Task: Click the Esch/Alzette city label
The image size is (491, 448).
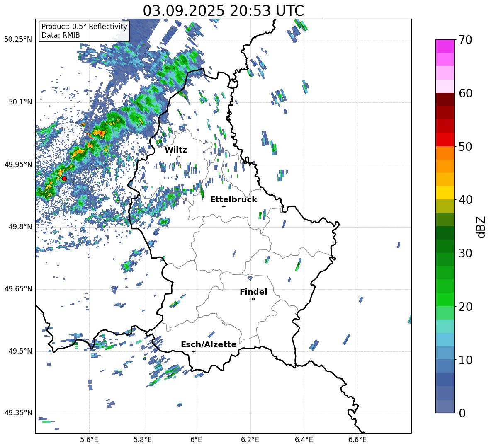Action: [209, 344]
